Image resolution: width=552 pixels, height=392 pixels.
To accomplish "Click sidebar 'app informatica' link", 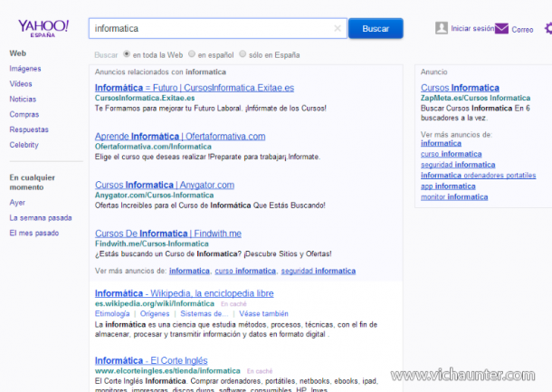I will tap(448, 186).
